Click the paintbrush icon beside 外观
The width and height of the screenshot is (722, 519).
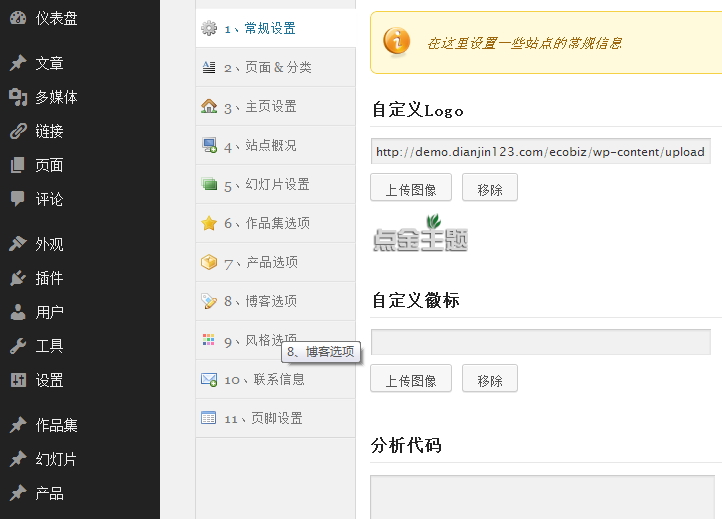(x=18, y=244)
